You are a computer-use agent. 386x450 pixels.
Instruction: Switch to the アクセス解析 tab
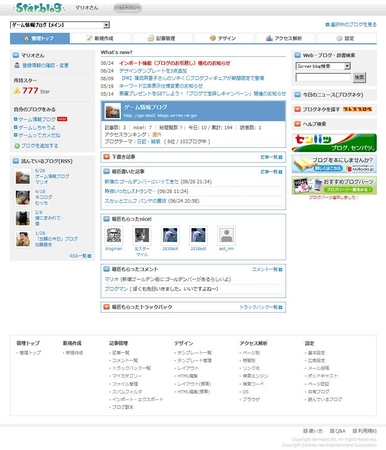click(285, 38)
